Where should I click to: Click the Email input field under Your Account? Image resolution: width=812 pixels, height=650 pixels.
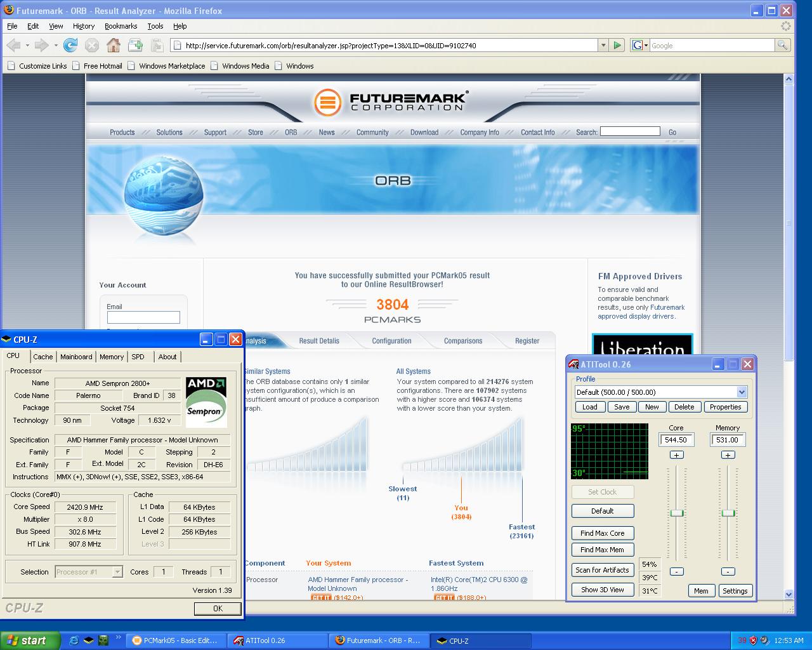coord(143,317)
